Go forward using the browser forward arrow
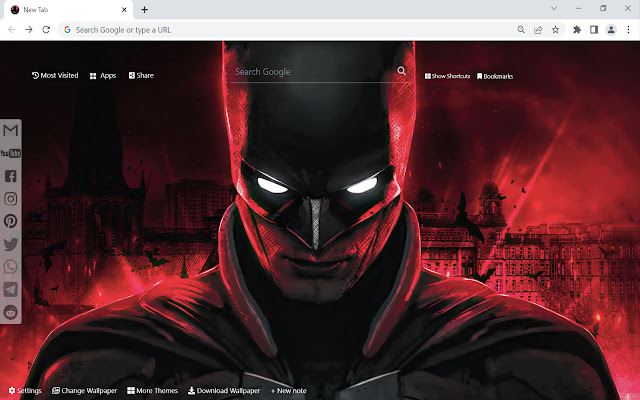 [x=29, y=30]
